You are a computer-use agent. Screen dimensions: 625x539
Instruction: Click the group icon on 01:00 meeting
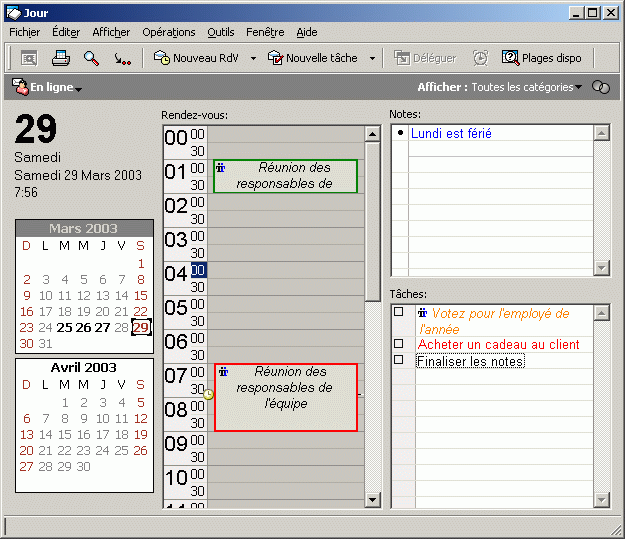(x=220, y=168)
